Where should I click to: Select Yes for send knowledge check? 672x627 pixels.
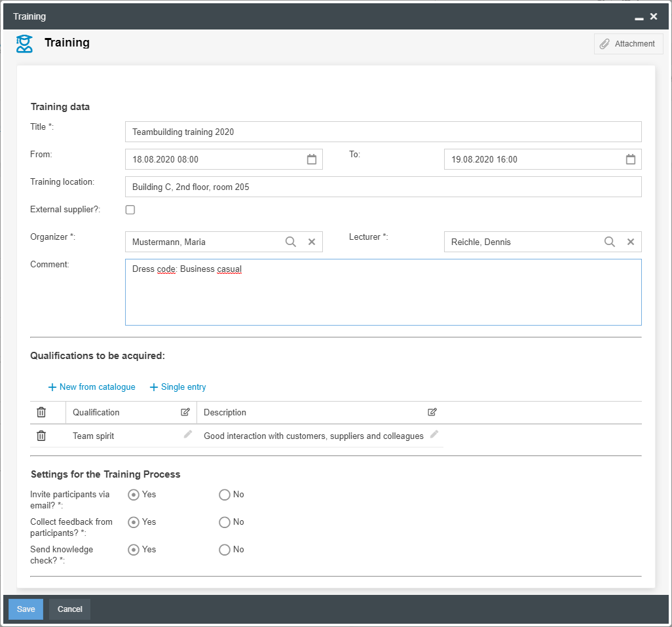click(134, 550)
